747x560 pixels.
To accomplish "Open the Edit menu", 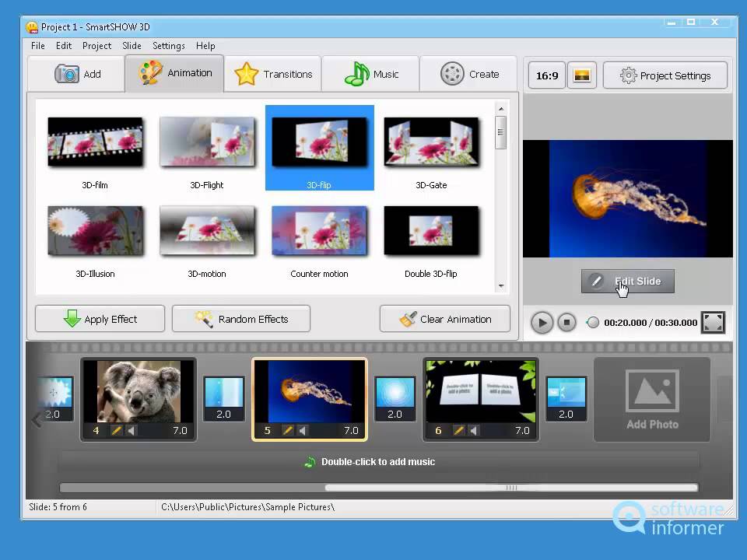I will tap(64, 46).
